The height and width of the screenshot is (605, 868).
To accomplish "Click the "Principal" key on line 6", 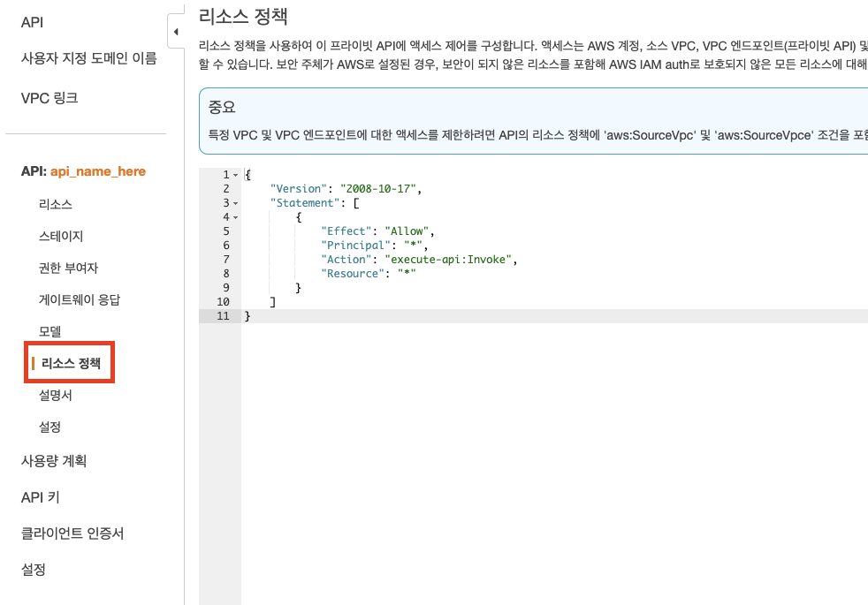I will 355,245.
